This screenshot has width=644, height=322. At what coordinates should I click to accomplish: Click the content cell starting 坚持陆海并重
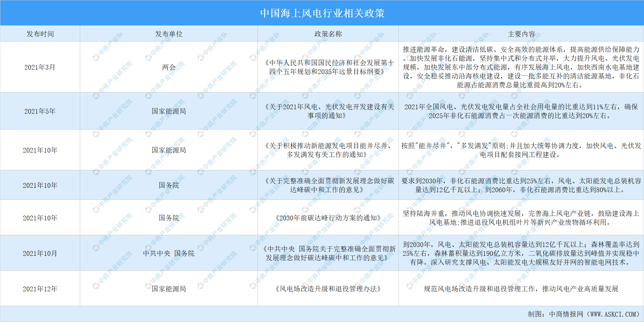point(521,218)
